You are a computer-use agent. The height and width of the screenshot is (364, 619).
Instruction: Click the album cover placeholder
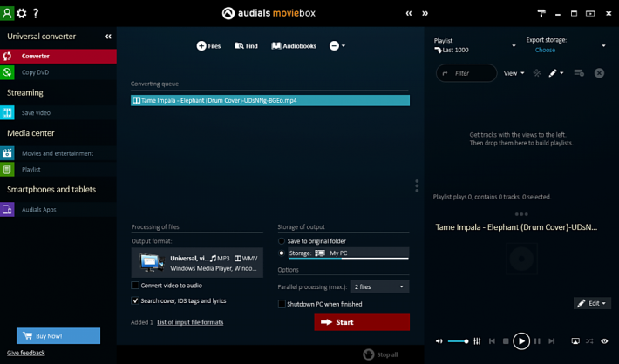[521, 259]
